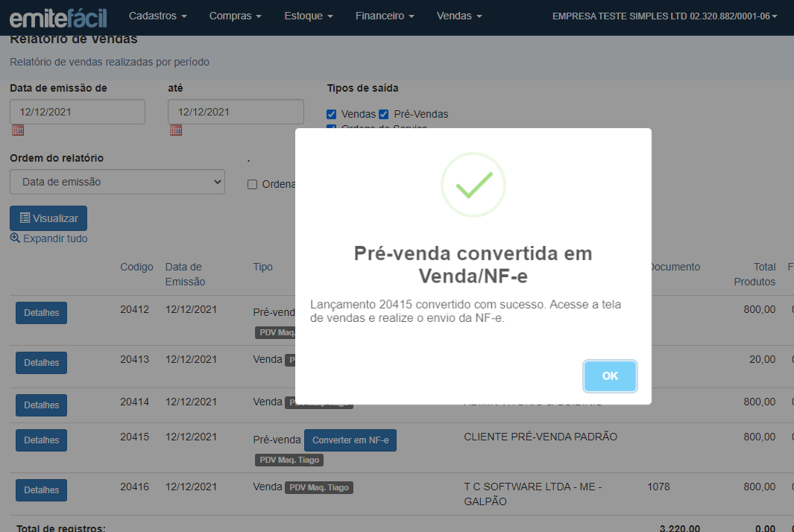Click 'Converter em NF-e' for 20415
Screen dimensions: 794x532
tap(350, 440)
